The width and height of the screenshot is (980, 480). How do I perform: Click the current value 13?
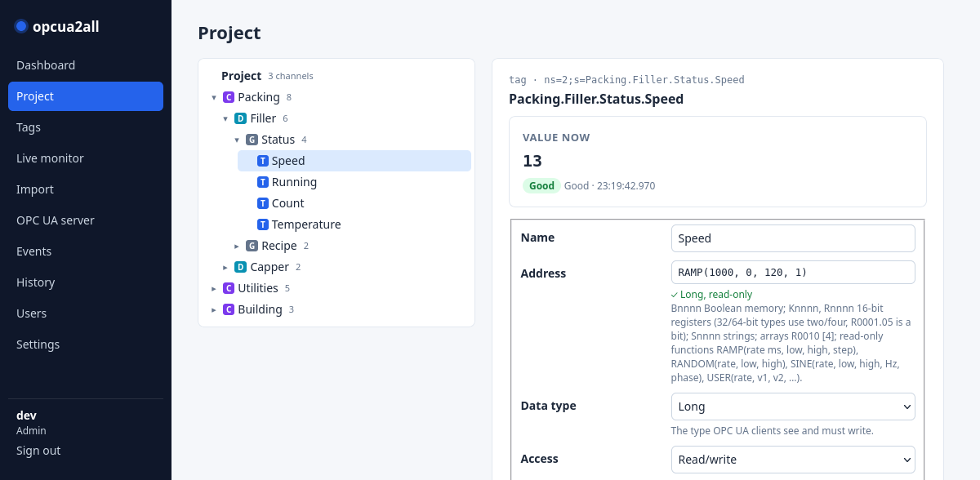[x=532, y=161]
